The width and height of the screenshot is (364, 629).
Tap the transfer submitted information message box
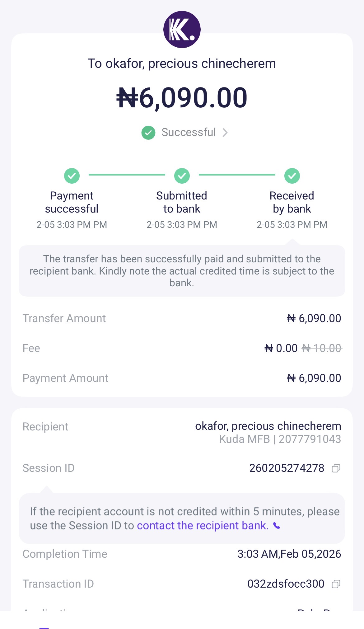coord(182,271)
